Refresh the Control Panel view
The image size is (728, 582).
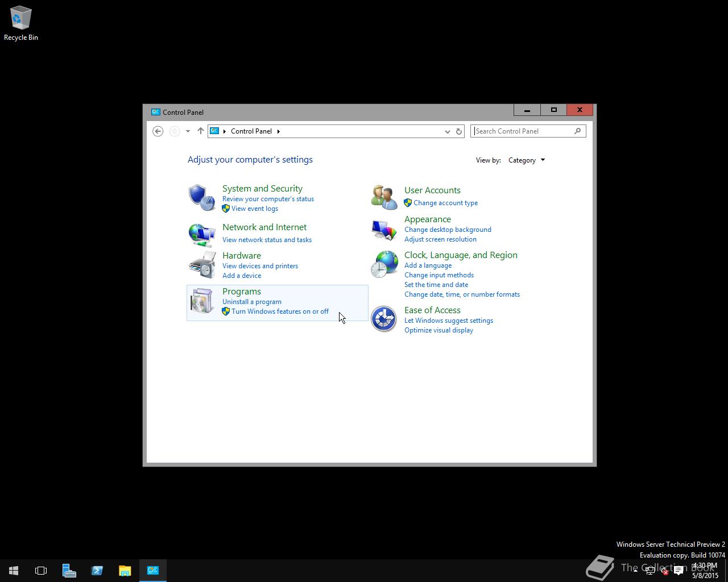coord(459,131)
